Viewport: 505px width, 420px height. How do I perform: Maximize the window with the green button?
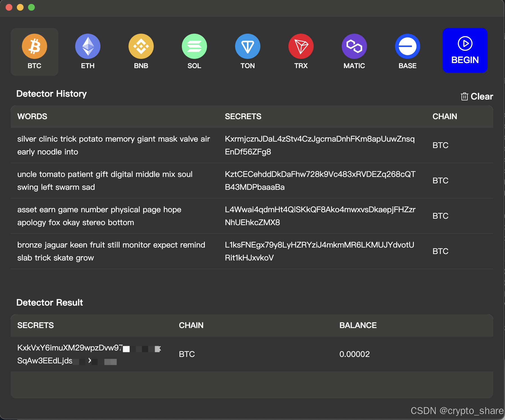[31, 7]
